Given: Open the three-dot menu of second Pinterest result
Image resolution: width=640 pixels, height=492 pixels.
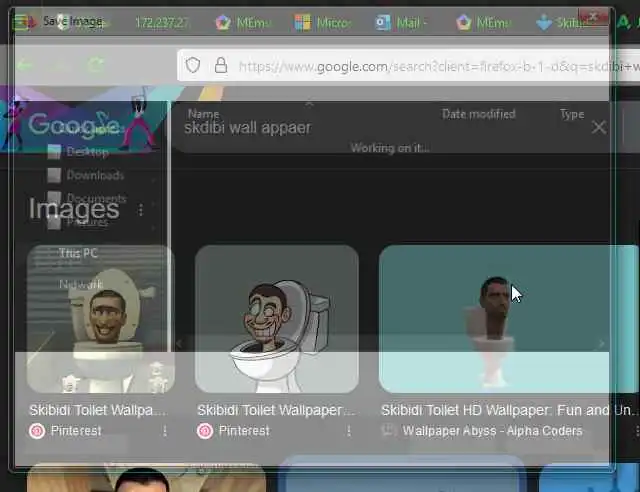Looking at the screenshot, I should 349,431.
